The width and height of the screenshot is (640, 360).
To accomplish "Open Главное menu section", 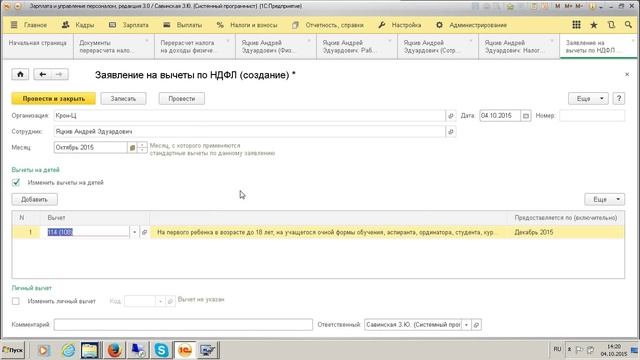I will [x=35, y=25].
